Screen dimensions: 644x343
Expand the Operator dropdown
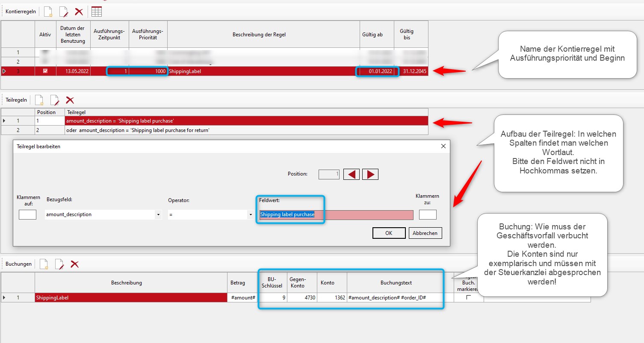[x=250, y=214]
